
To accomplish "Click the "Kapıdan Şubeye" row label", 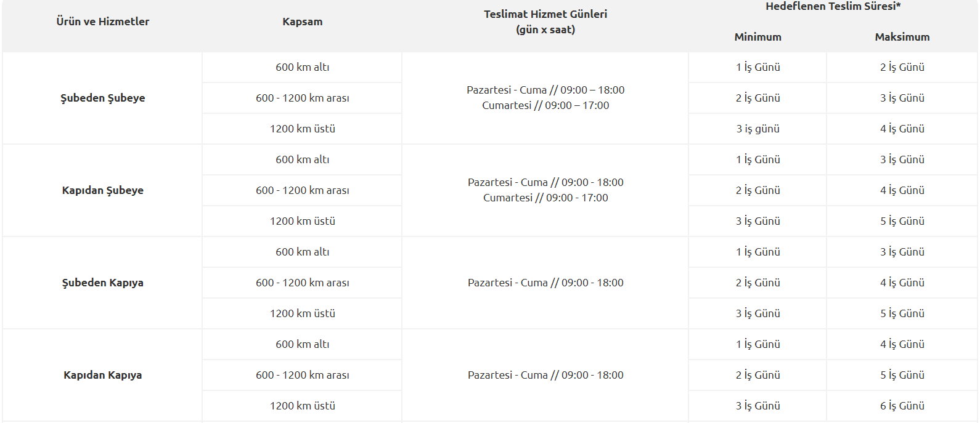I will [x=102, y=190].
